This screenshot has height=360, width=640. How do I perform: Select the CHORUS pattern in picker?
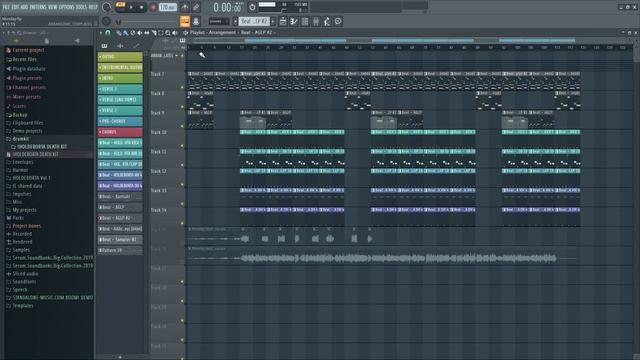click(120, 132)
